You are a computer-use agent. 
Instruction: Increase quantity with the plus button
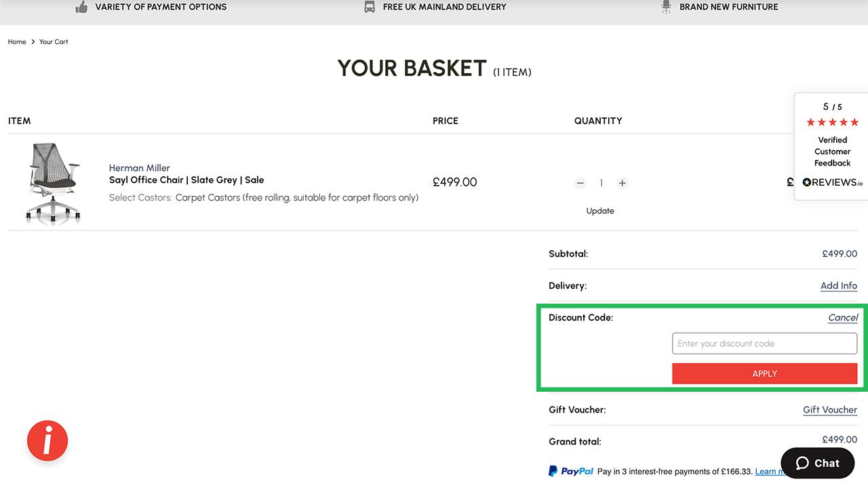[622, 183]
